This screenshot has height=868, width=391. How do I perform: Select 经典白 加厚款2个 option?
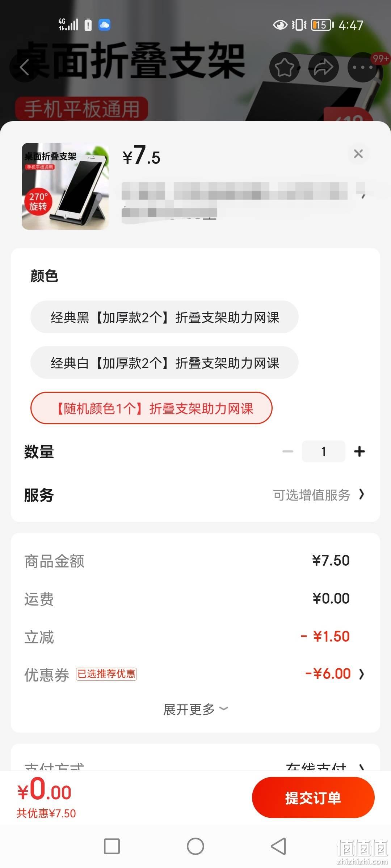point(164,363)
